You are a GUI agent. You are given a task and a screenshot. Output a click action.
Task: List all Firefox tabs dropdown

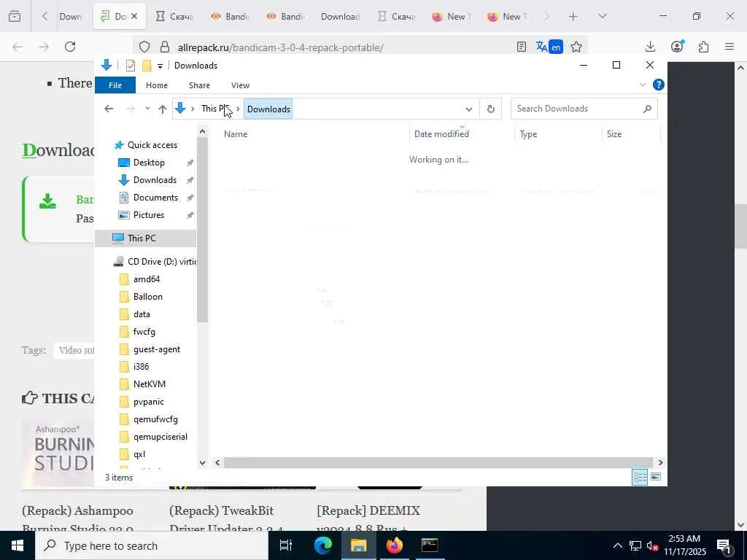coord(603,17)
